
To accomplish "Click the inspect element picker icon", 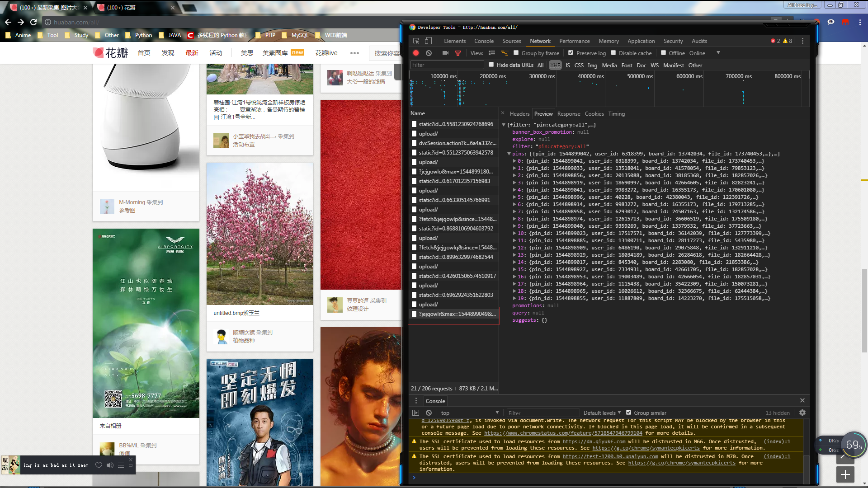I will click(416, 41).
